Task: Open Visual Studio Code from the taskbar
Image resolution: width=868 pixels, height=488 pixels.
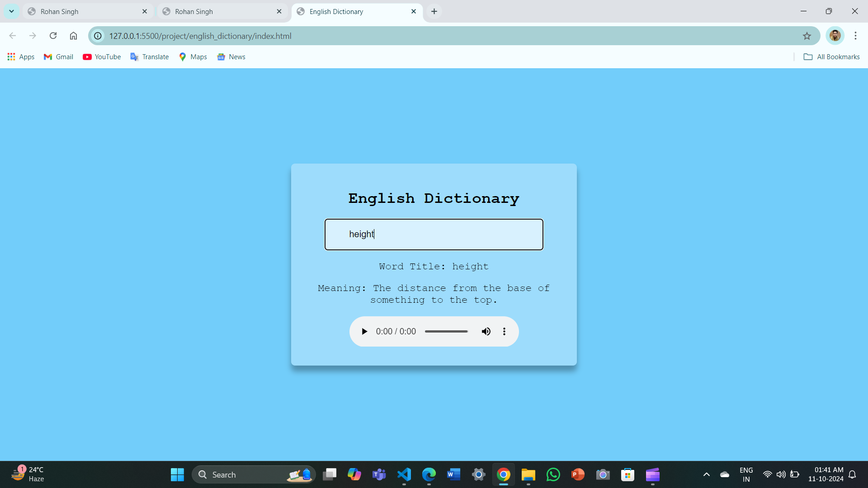Action: [404, 474]
